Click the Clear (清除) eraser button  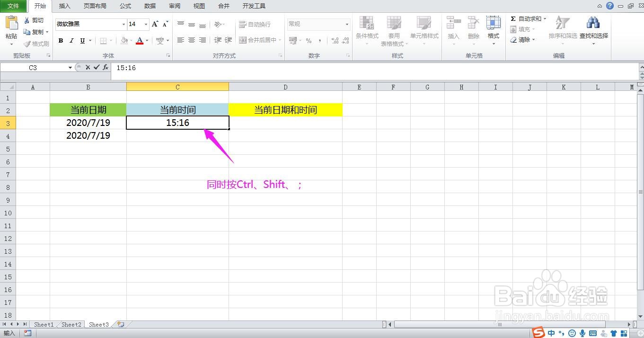521,40
